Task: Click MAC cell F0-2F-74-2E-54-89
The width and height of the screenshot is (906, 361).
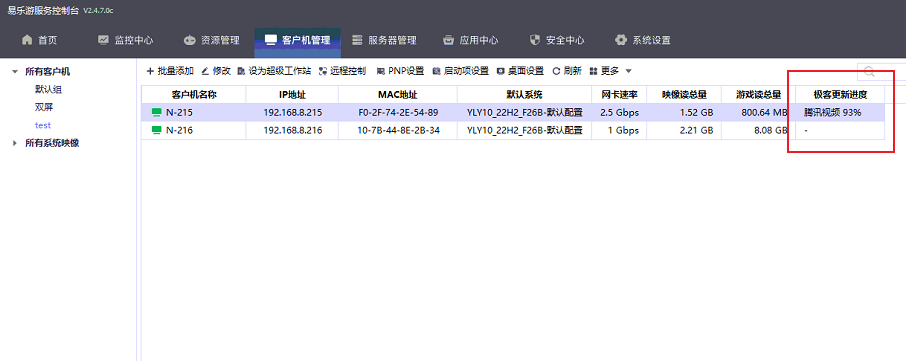Action: click(398, 113)
